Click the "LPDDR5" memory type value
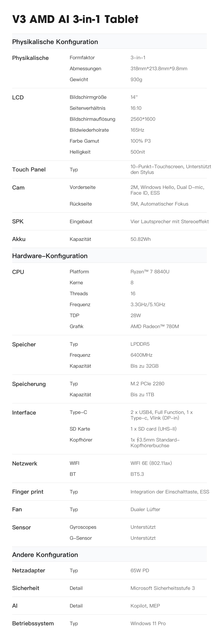 coord(140,344)
